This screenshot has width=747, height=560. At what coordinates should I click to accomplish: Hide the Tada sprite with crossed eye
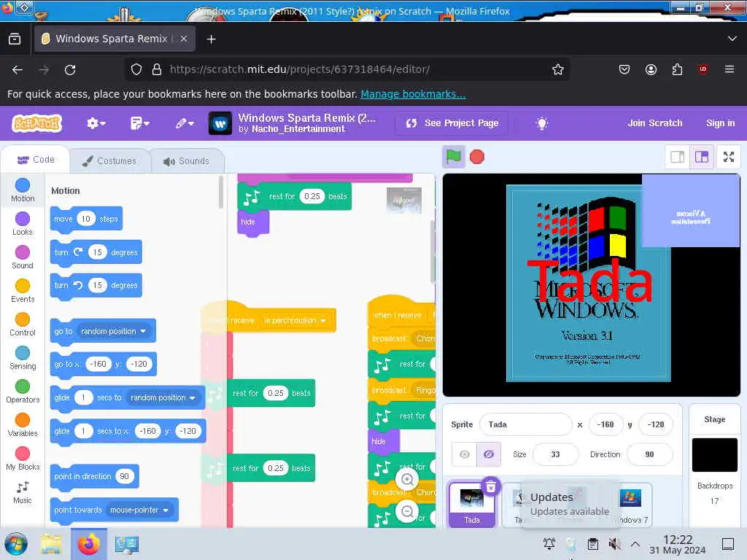(x=488, y=454)
